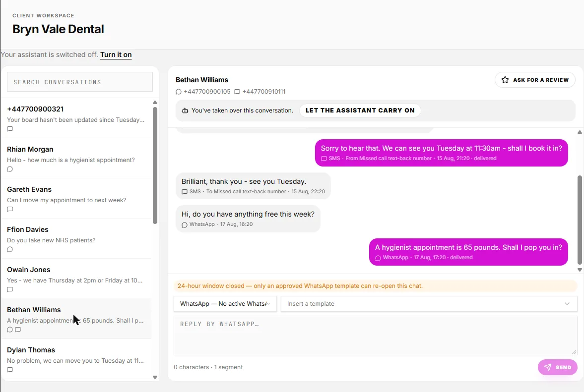This screenshot has height=392, width=584.
Task: Click the SMS icon beside +447700910111
Action: [237, 92]
